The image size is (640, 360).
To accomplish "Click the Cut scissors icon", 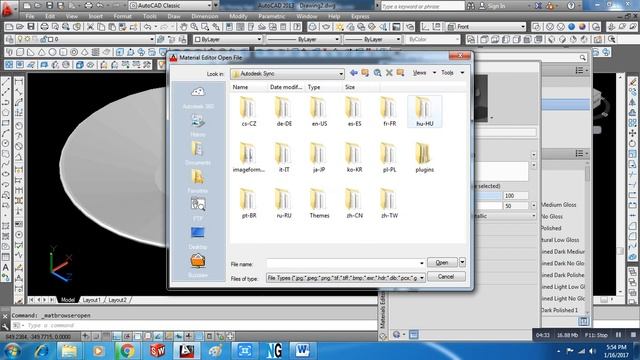I will 90,27.
